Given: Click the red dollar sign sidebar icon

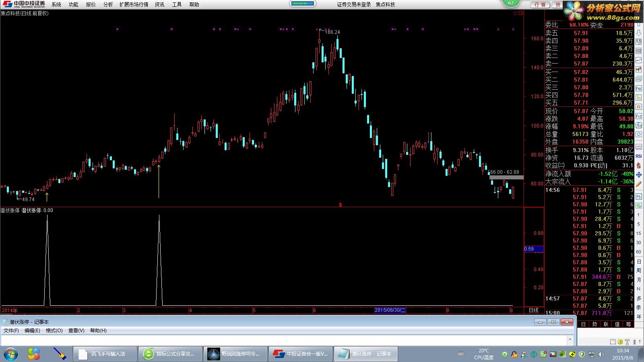Looking at the screenshot, I should tap(639, 165).
